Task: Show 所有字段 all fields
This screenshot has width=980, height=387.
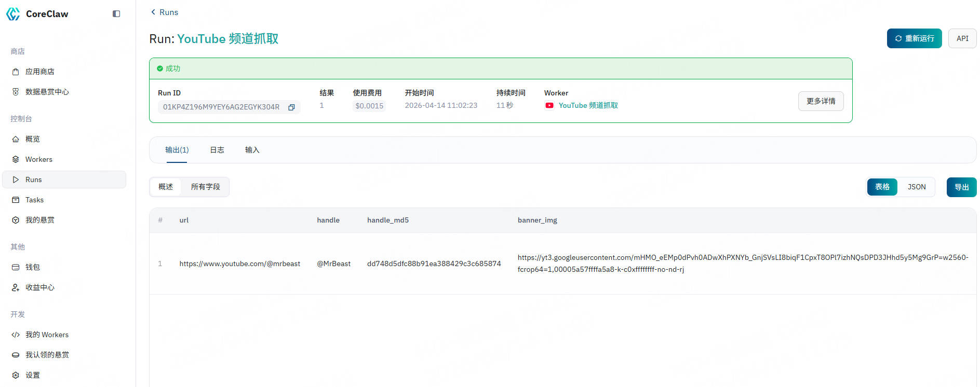Action: pyautogui.click(x=205, y=187)
